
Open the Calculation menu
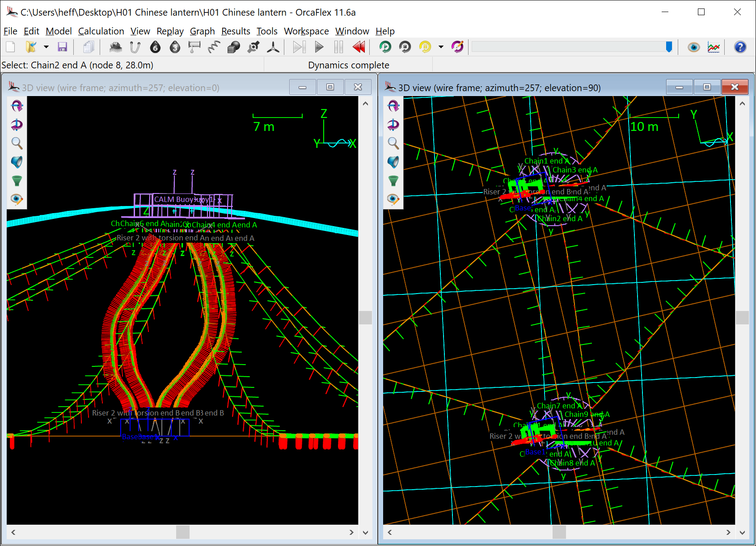101,31
